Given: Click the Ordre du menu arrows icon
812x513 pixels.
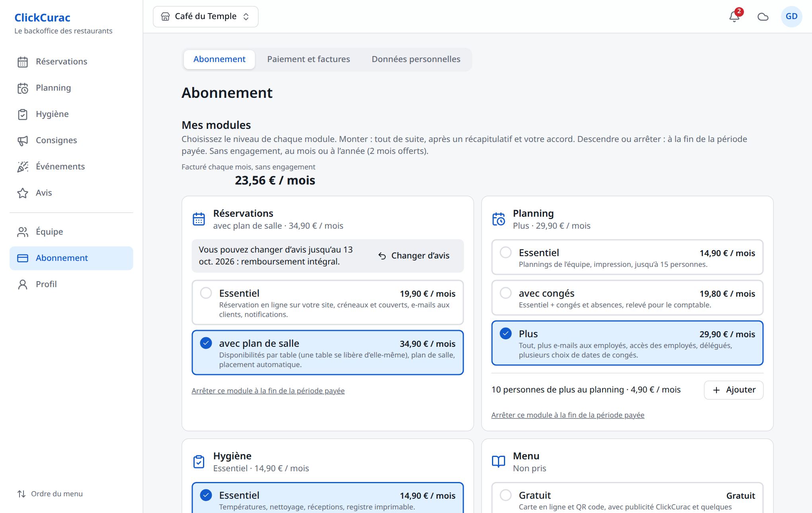Looking at the screenshot, I should click(21, 494).
